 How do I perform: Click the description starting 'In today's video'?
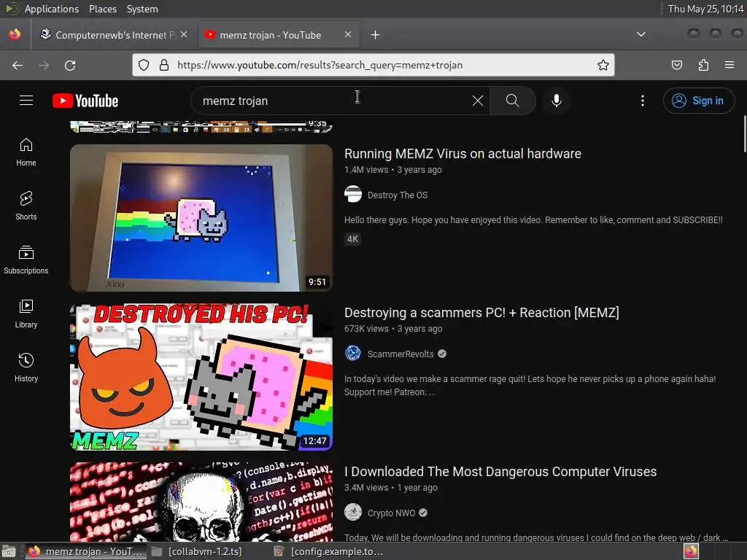(x=530, y=385)
